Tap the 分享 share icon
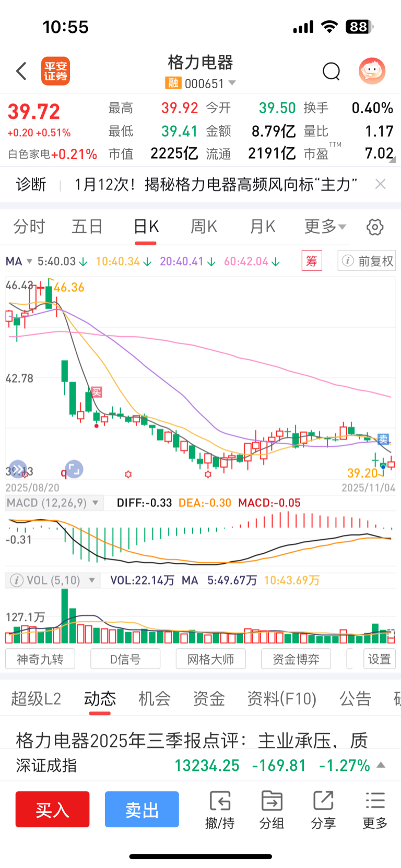The width and height of the screenshot is (401, 868). pyautogui.click(x=323, y=810)
